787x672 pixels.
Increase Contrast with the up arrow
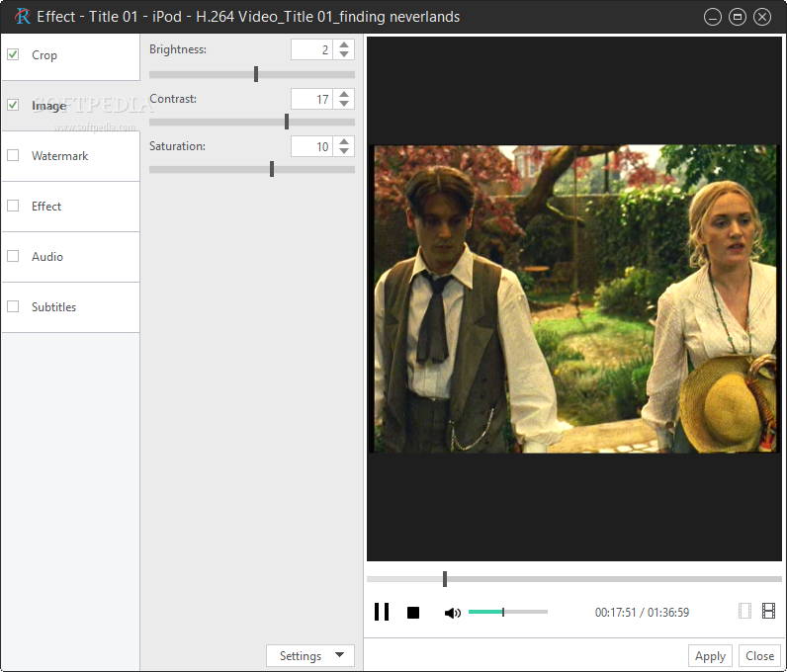(x=344, y=94)
